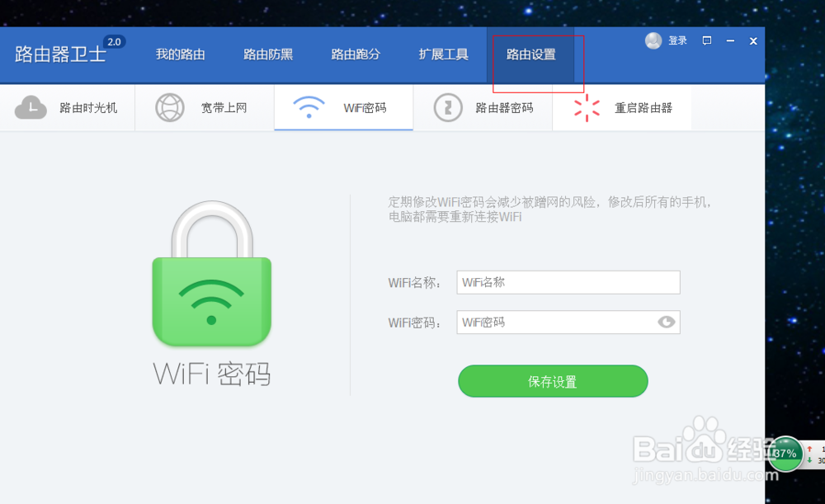The width and height of the screenshot is (825, 504).
Task: Click the green 37% floating speed ball
Action: (785, 453)
